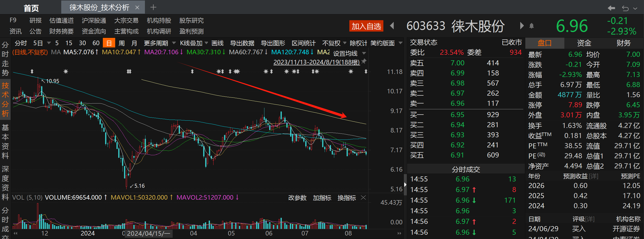Screen dimensions: 644x239
Task: Click the bell alert icon beside the stock name
Action: (x=532, y=25)
